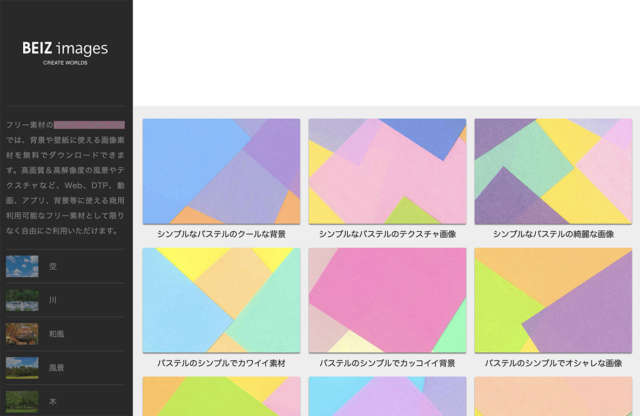Open image above シンプルなパステルの綺麗な画像
Image resolution: width=640 pixels, height=416 pixels.
(553, 171)
